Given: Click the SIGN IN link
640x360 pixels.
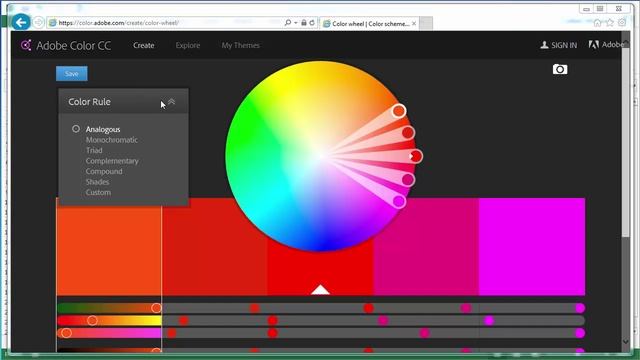Looking at the screenshot, I should 564,45.
